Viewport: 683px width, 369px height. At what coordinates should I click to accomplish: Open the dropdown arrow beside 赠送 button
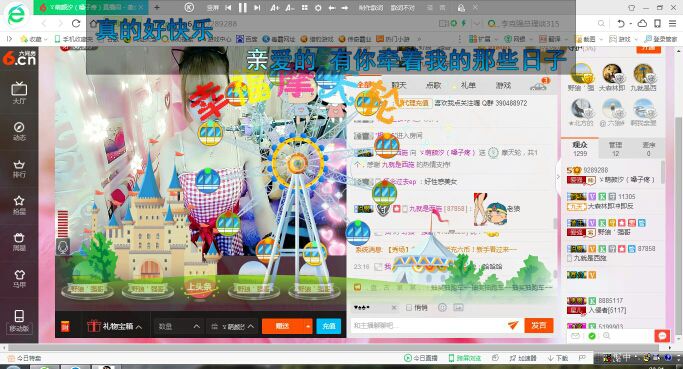308,326
